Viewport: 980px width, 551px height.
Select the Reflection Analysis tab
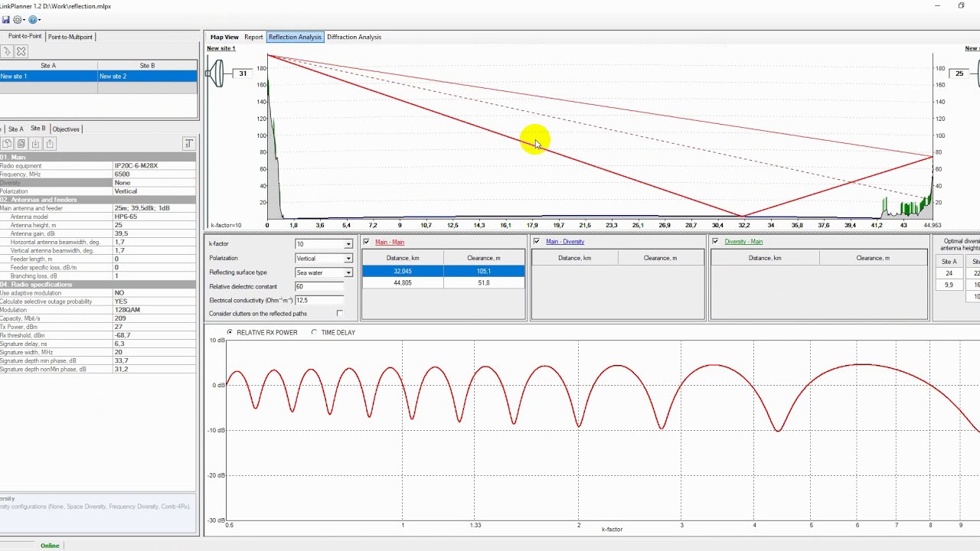[295, 37]
